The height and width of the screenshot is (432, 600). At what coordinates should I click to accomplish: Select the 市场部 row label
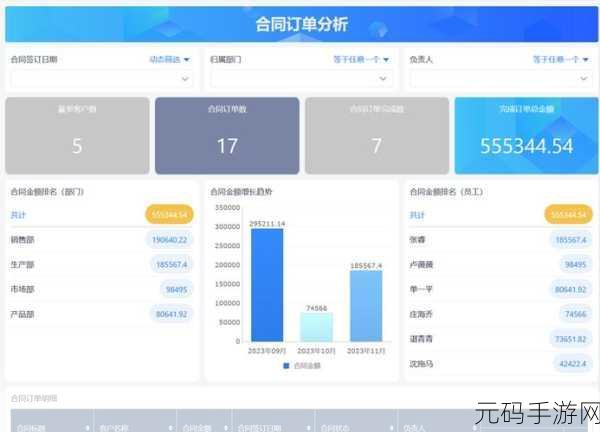pos(23,289)
